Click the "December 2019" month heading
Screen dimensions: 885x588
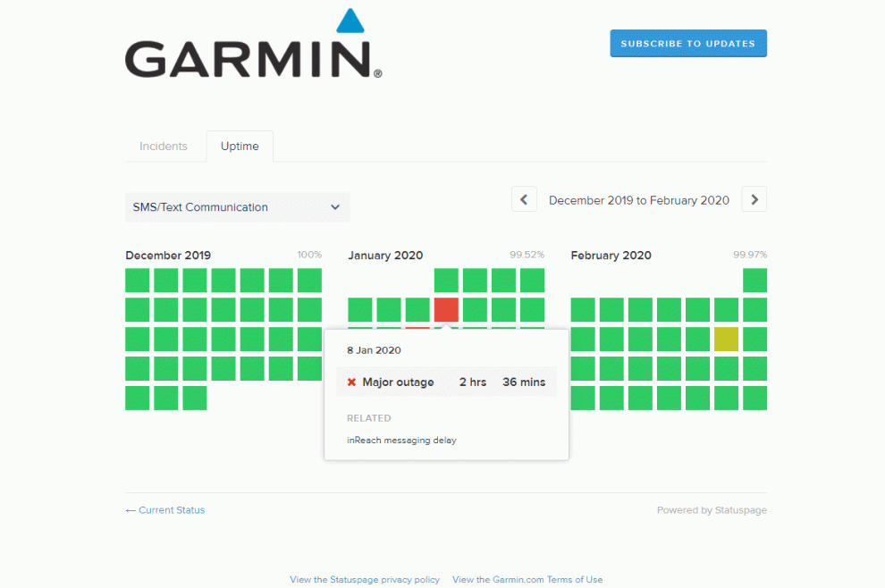(168, 255)
